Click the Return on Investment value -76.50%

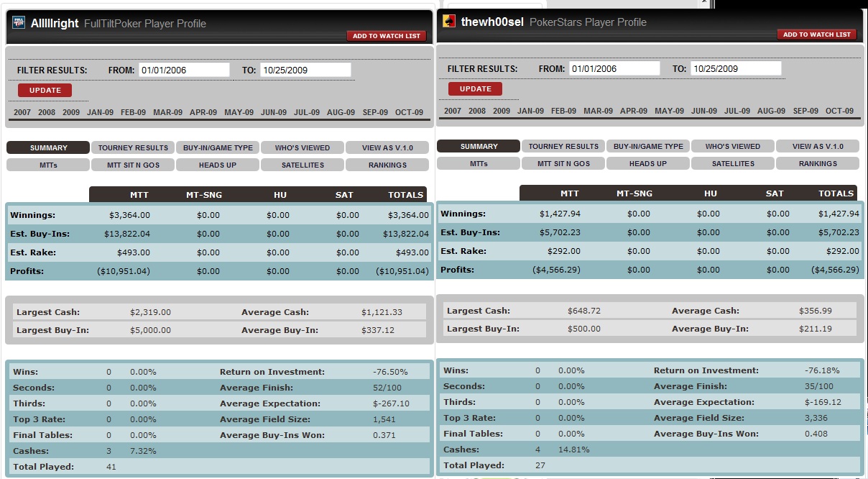390,372
